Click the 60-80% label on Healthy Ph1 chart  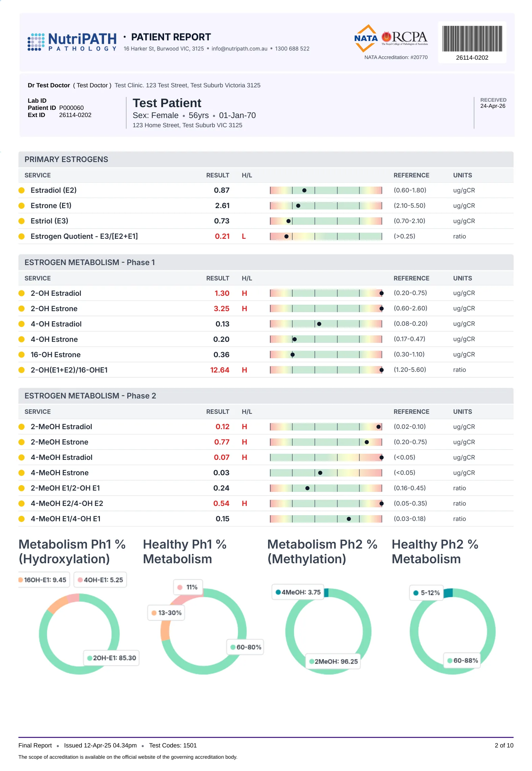245,648
